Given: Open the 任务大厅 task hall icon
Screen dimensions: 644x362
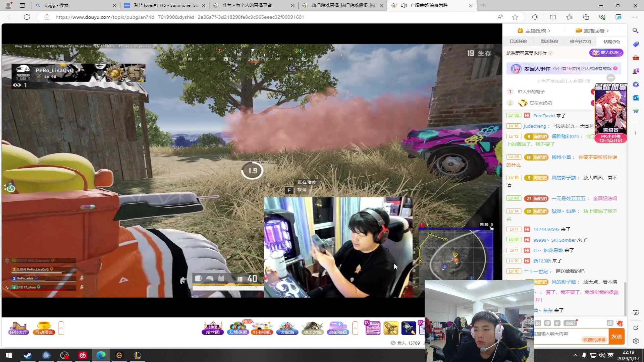Looking at the screenshot, I should tap(18, 328).
